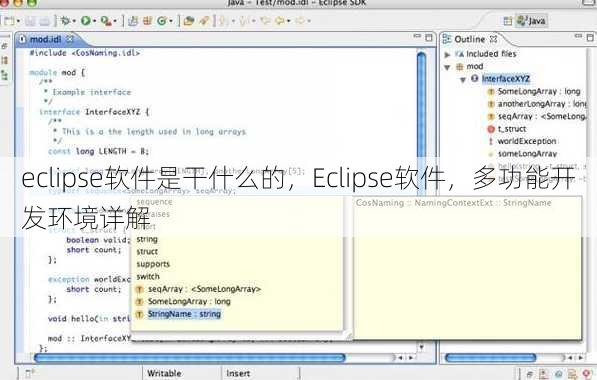The width and height of the screenshot is (597, 380).
Task: Select anotherLongArray outline entry
Action: (x=542, y=104)
